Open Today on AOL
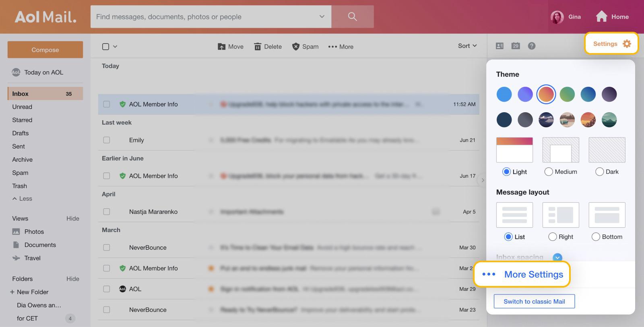This screenshot has width=644, height=327. [x=43, y=72]
